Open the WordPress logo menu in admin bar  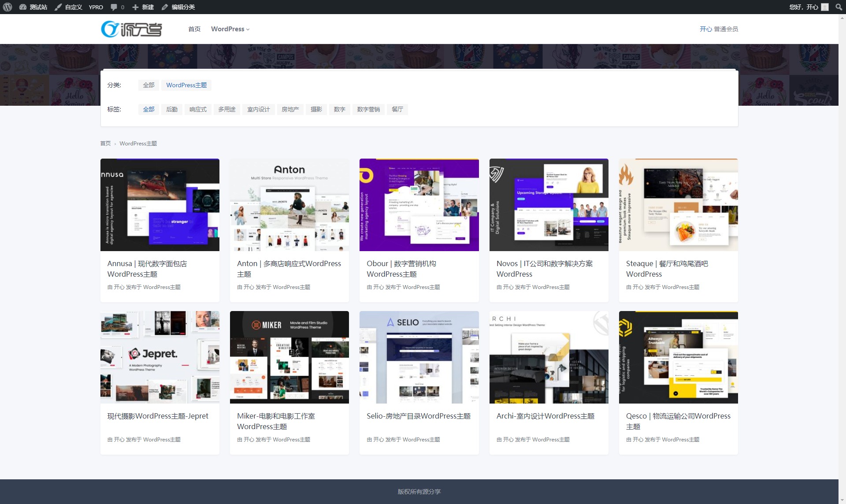click(7, 7)
